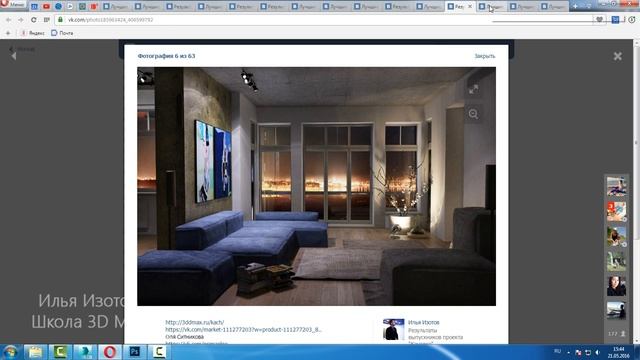Screen dimensions: 640x360
Task: Switch to pinned tab with green icon
Action: click(x=82, y=7)
